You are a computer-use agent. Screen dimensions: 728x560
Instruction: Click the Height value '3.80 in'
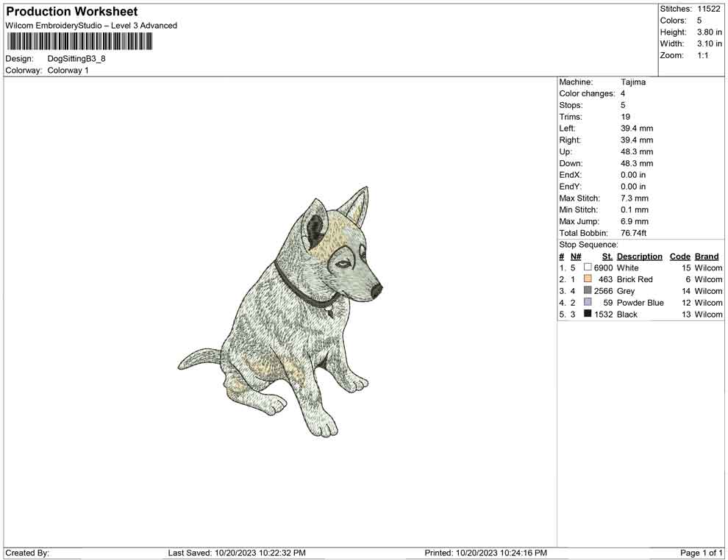pos(710,32)
